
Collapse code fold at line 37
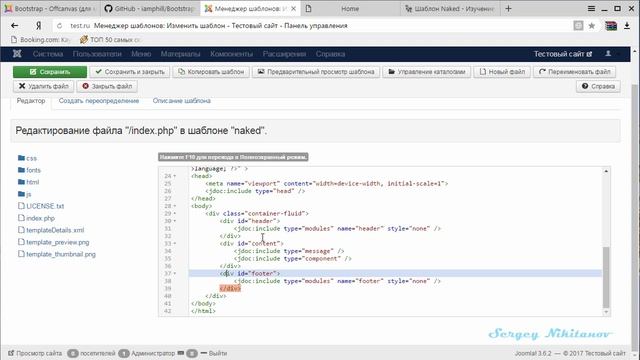(x=175, y=273)
